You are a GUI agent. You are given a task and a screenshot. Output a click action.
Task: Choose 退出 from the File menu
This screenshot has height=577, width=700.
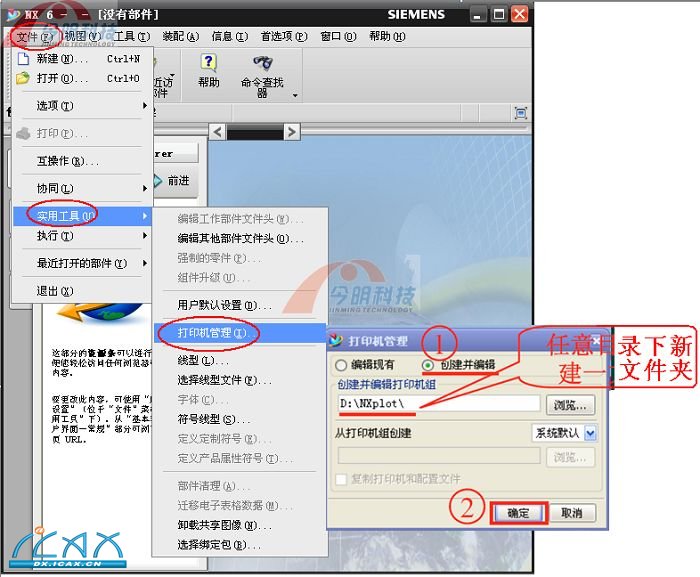83,291
